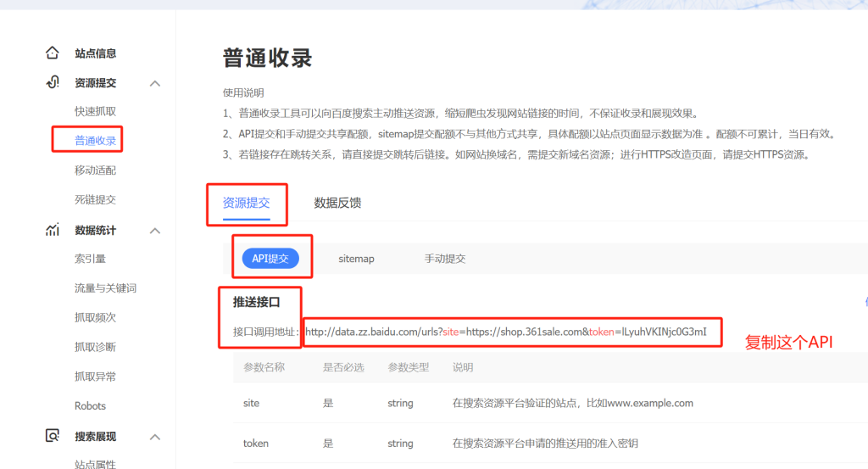Click the 数据统计 chart icon
Screen dimensions: 868x469
click(52, 229)
